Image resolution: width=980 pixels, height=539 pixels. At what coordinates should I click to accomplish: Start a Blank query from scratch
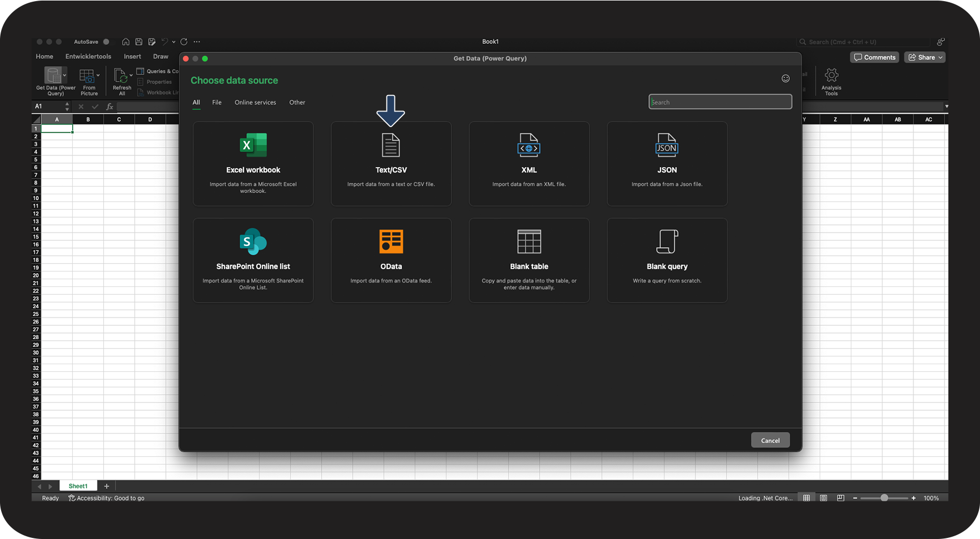click(x=667, y=260)
